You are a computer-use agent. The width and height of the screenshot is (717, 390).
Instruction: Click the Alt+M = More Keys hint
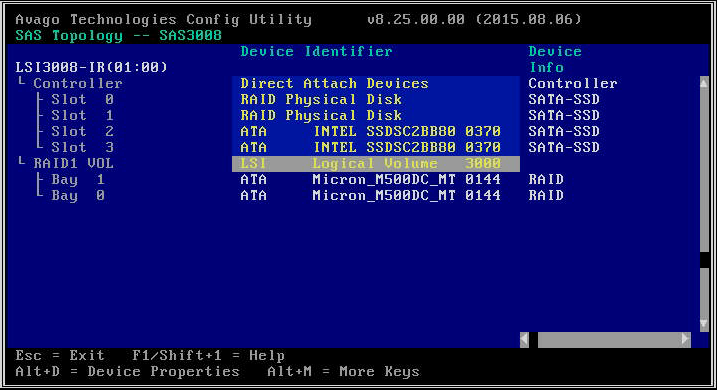pyautogui.click(x=343, y=372)
